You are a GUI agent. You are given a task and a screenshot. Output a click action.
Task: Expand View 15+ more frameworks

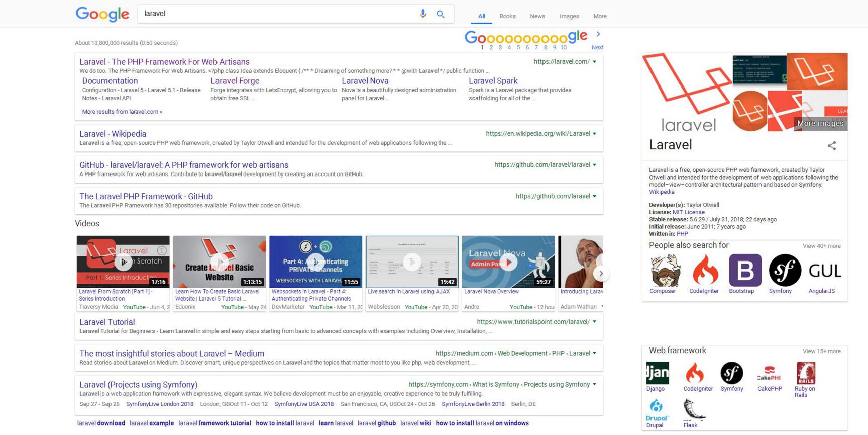click(821, 351)
